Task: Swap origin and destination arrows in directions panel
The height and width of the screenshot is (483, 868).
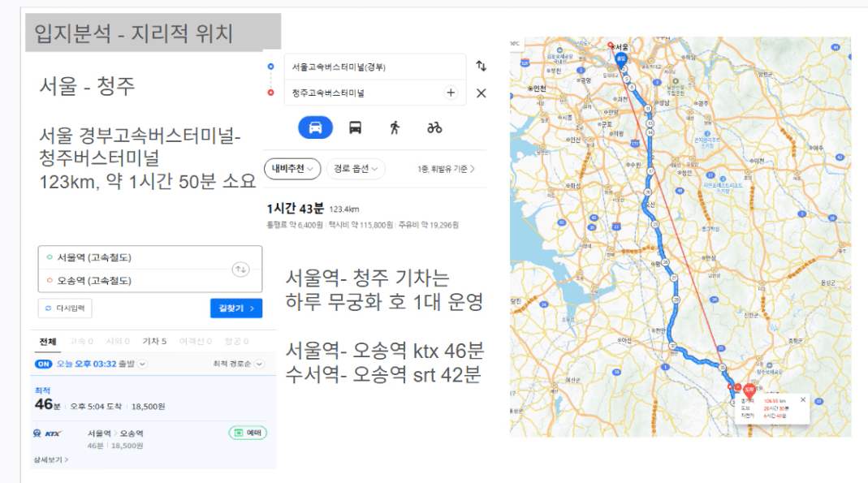Action: pos(481,66)
